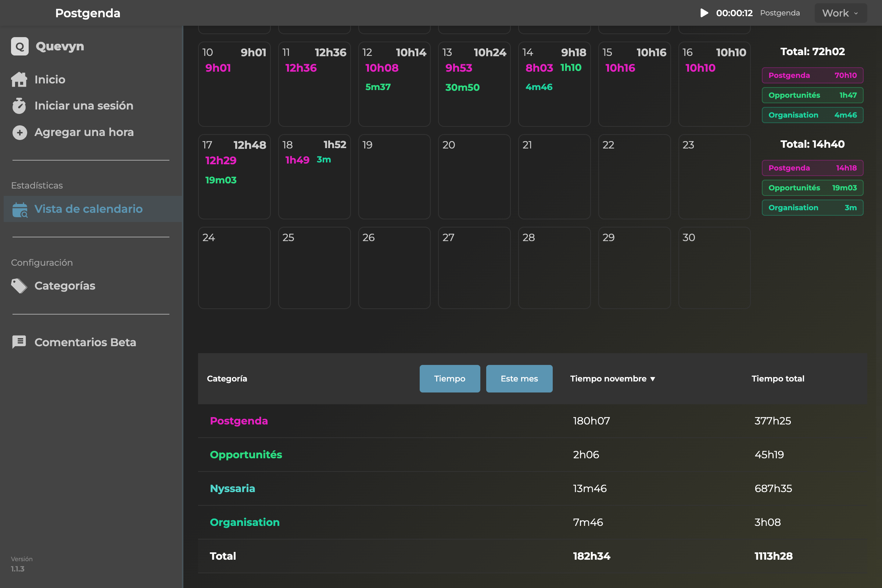Click the Comentarios Beta chat icon
Viewport: 882px width, 588px height.
coord(19,342)
